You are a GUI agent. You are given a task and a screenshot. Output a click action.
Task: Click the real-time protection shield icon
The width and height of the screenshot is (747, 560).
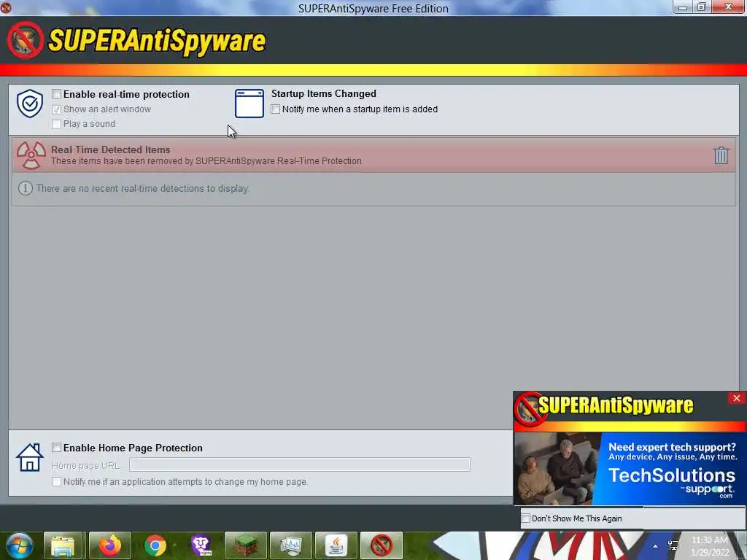coord(30,104)
